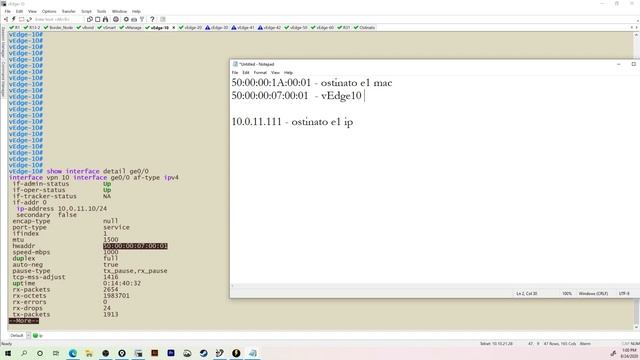The height and width of the screenshot is (360, 640).
Task: Close the vEdge-10 session tab
Action: point(173,28)
